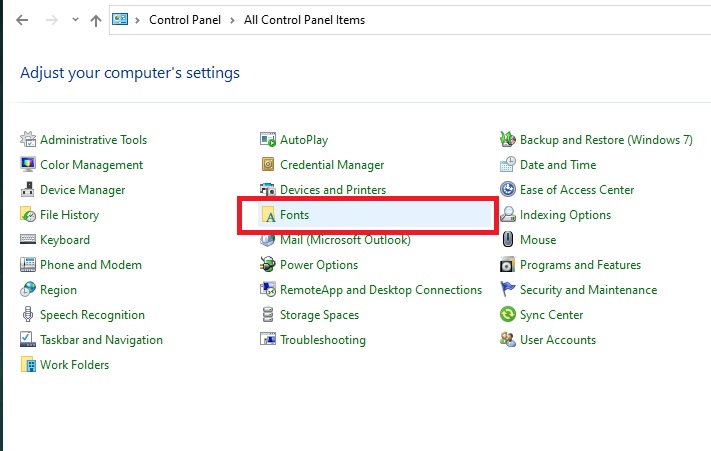Click the Color Management monitor icon

pyautogui.click(x=28, y=165)
